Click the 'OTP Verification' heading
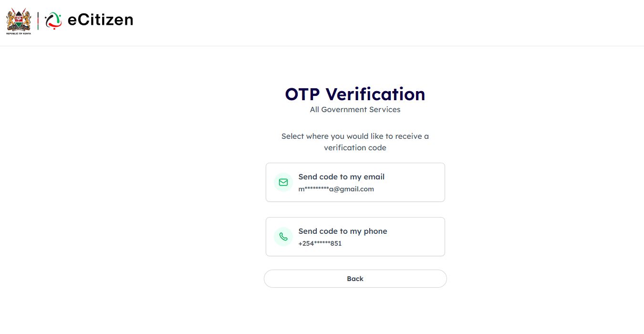The width and height of the screenshot is (644, 334). click(x=355, y=94)
